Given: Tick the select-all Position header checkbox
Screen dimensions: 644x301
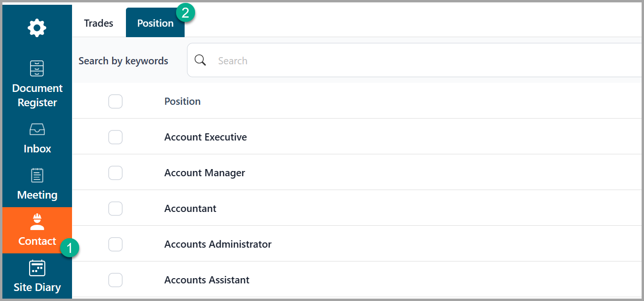Looking at the screenshot, I should (x=115, y=101).
